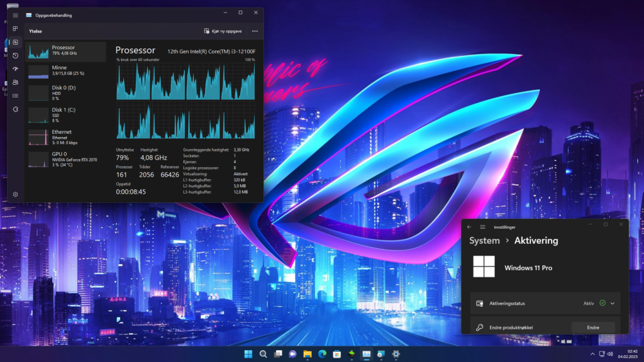The width and height of the screenshot is (644, 362).
Task: Launch Microsoft Edge from the taskbar
Action: point(322,354)
